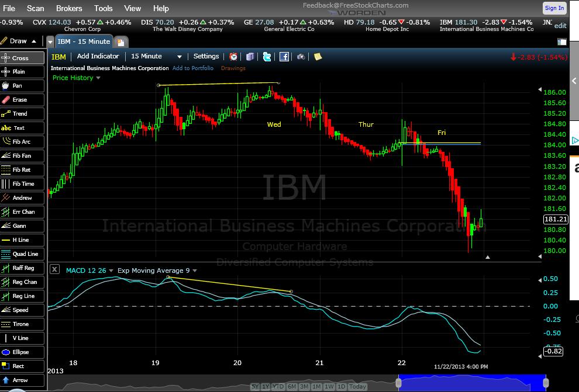Image resolution: width=579 pixels, height=392 pixels.
Task: Choose the Fib Ret retracement tool
Action: pos(22,169)
